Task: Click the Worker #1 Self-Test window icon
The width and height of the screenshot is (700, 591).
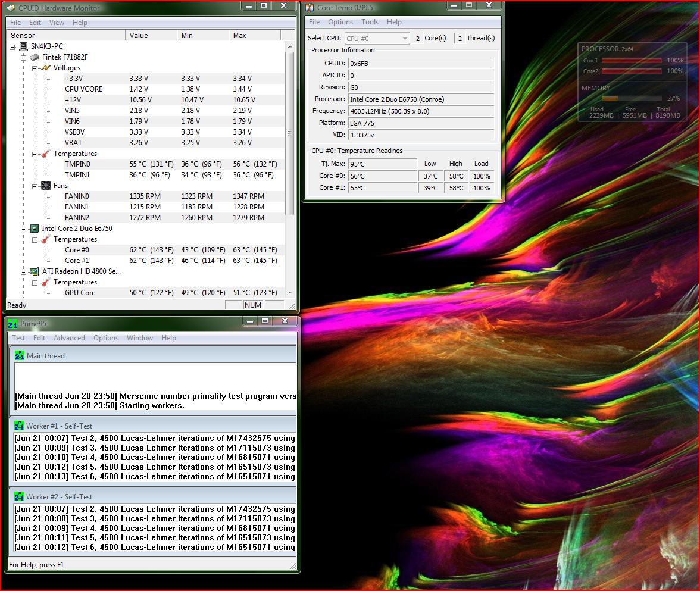Action: [19, 426]
